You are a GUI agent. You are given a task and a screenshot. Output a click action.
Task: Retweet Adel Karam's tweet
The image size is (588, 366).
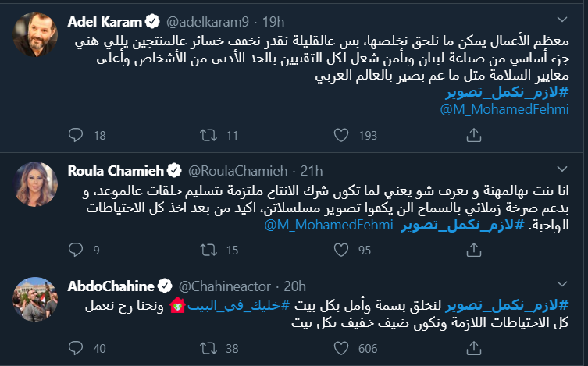click(x=209, y=136)
